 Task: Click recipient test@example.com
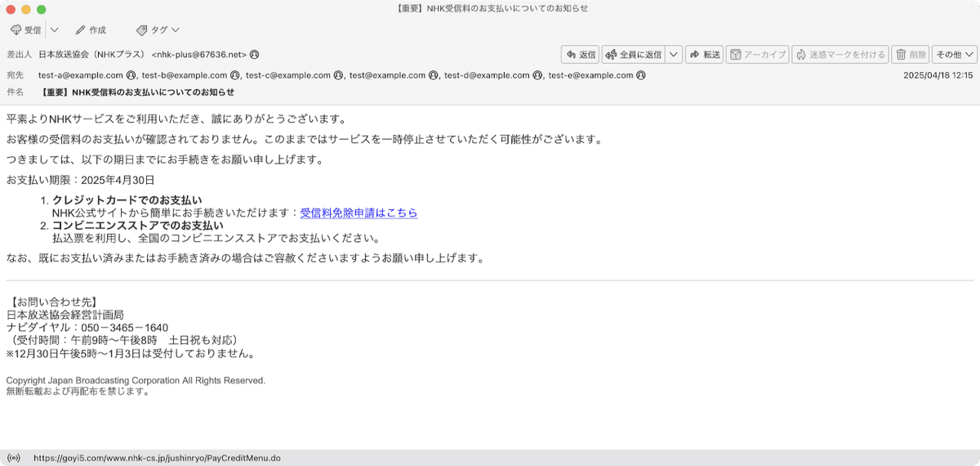387,75
